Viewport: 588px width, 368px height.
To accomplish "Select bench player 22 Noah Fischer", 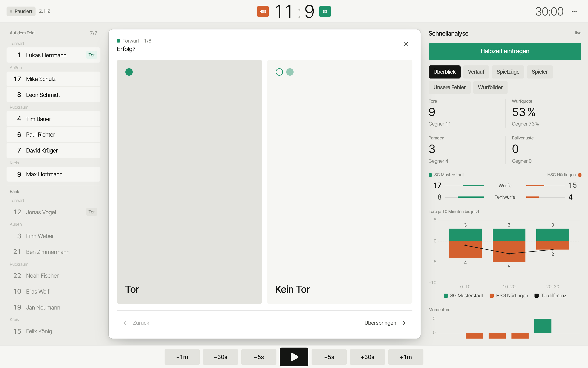I will pos(53,276).
